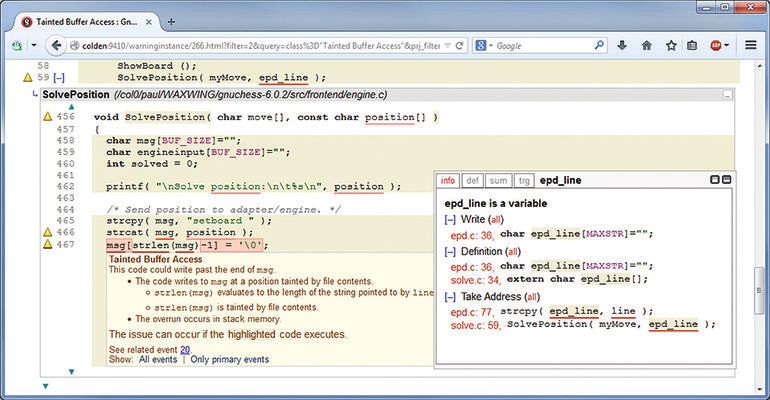Click the SolvePosition panel title
This screenshot has width=770, height=400.
coord(76,95)
